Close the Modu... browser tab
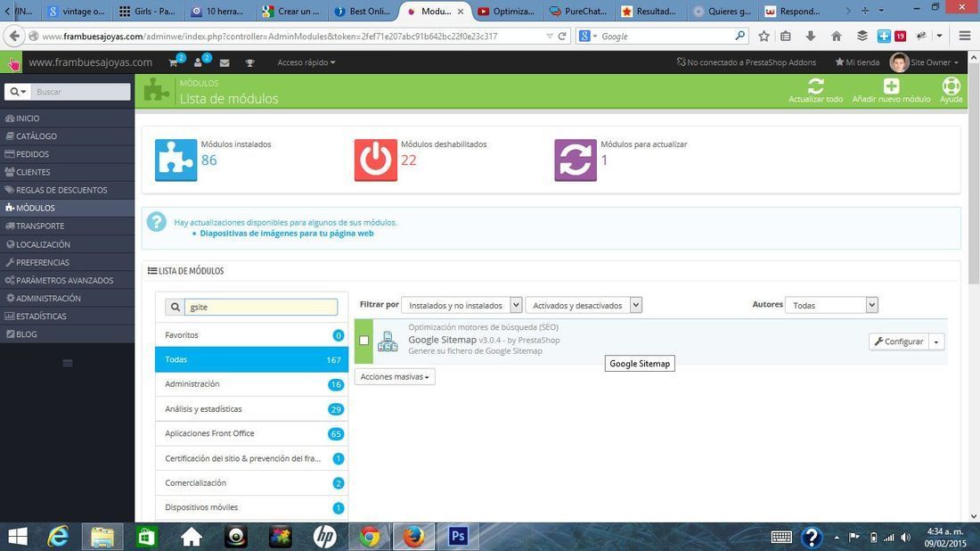The image size is (980, 551). point(461,12)
